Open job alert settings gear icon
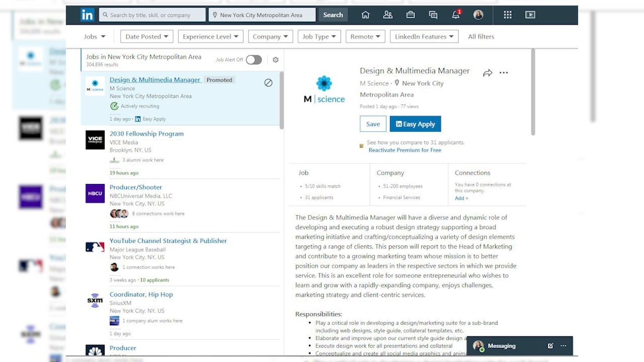644x362 pixels. pos(275,60)
